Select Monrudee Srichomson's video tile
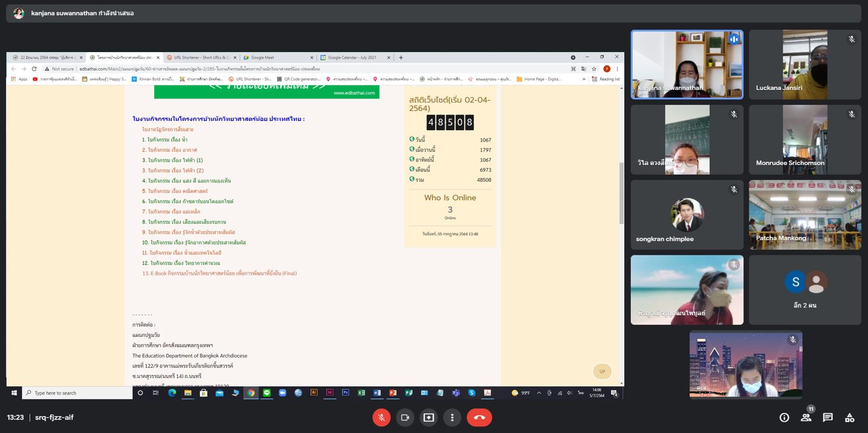The image size is (868, 433). click(805, 140)
